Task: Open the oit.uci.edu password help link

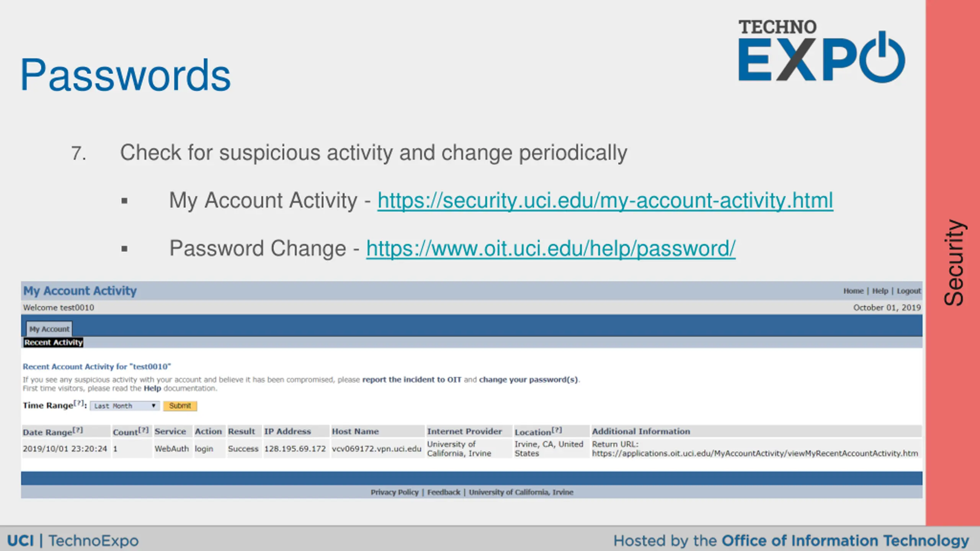Action: (551, 249)
